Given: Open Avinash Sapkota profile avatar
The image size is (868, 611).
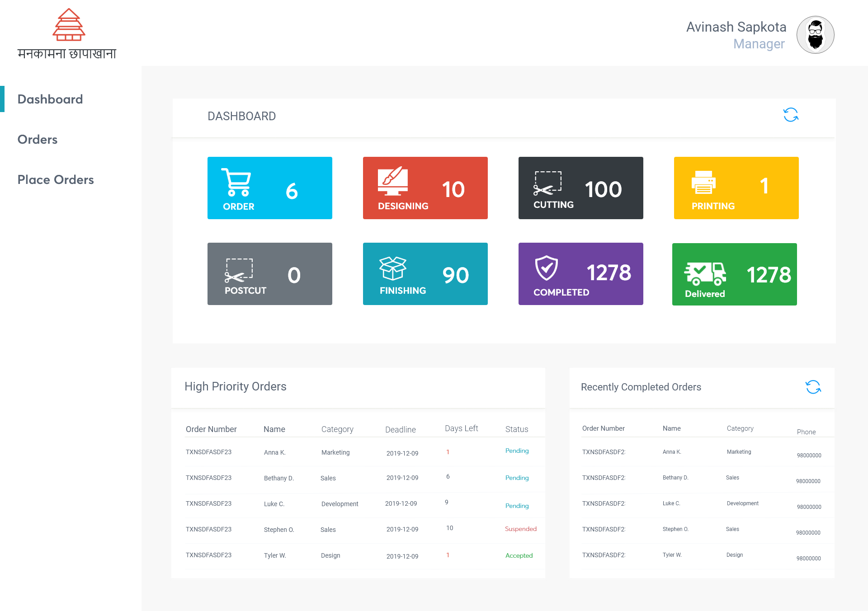Looking at the screenshot, I should tap(815, 35).
